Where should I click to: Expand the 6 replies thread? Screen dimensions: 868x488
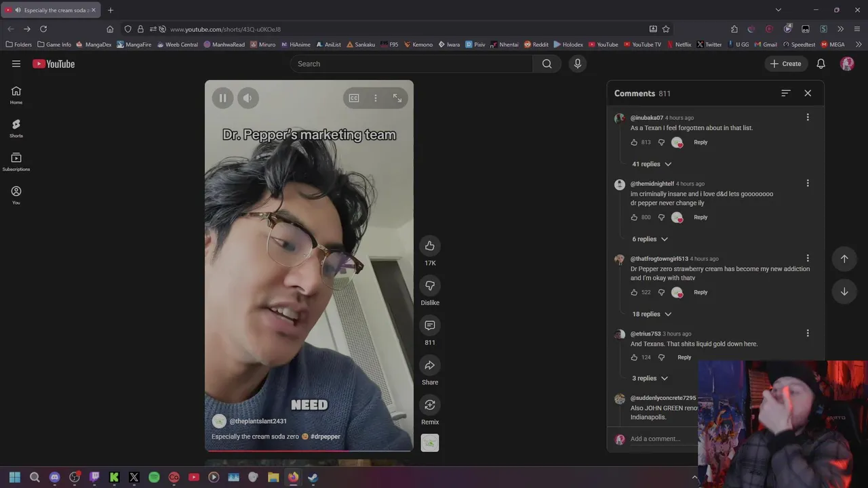point(650,239)
